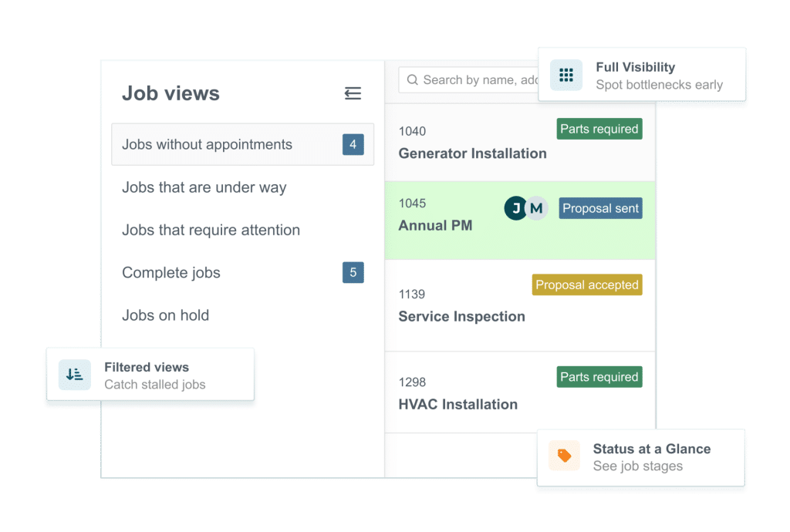Click the count badge 5 on Complete jobs
The height and width of the screenshot is (532, 790).
click(x=353, y=272)
